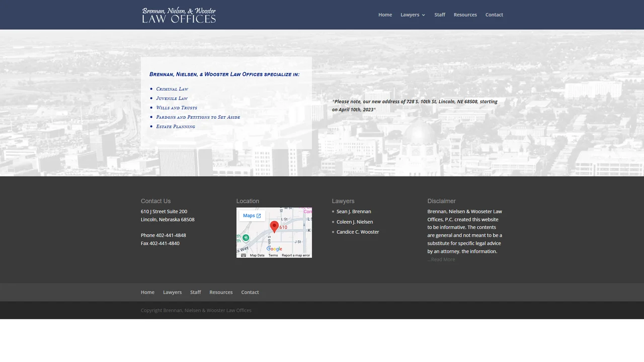
Task: Click Read More in the Disclaimer section
Action: click(x=443, y=259)
